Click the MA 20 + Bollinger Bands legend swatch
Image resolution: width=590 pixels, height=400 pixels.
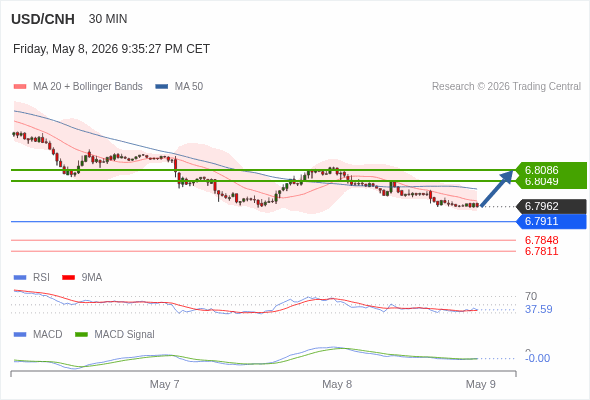20,87
